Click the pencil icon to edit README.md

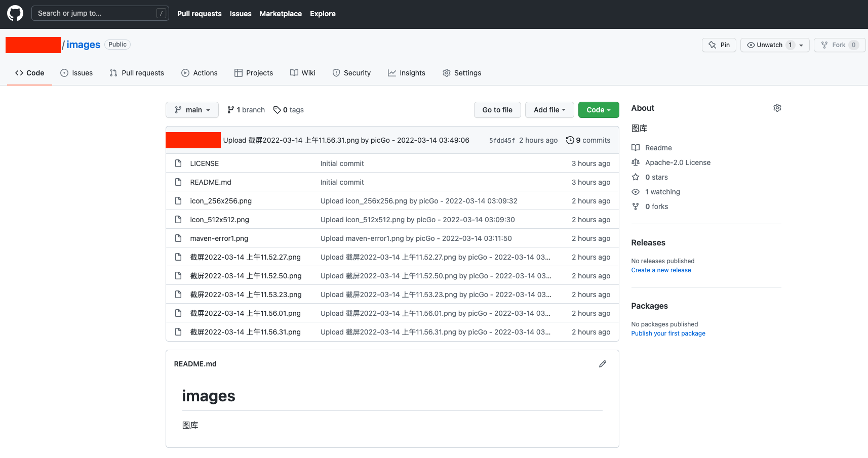603,364
